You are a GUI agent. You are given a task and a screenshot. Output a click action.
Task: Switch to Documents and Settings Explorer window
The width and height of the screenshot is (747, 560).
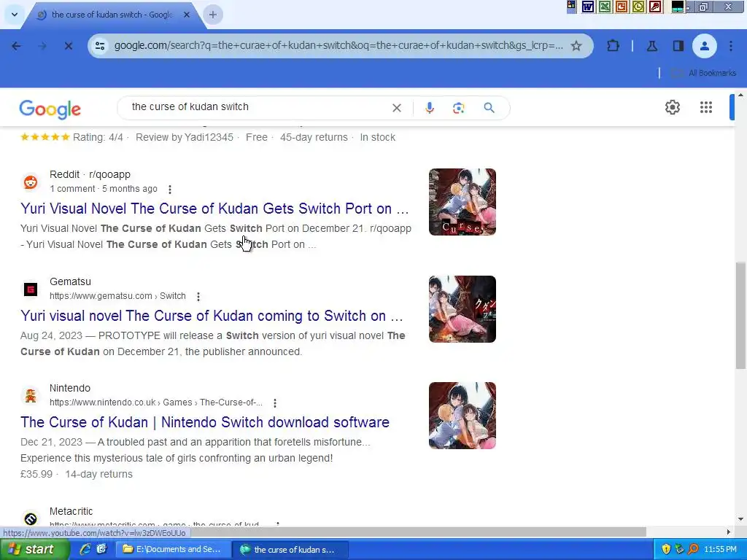[x=174, y=550]
